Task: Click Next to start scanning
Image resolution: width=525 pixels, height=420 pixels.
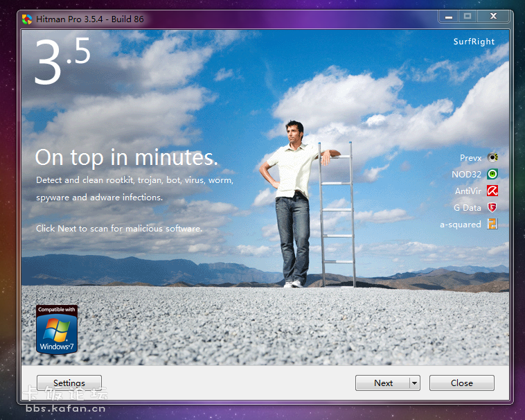Action: [383, 383]
